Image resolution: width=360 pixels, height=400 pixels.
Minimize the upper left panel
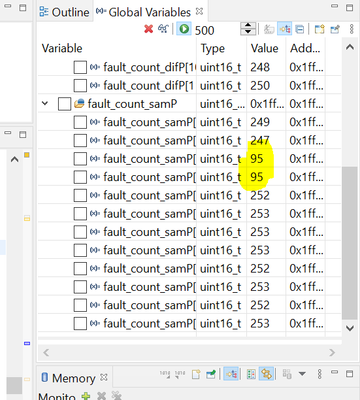pyautogui.click(x=8, y=6)
